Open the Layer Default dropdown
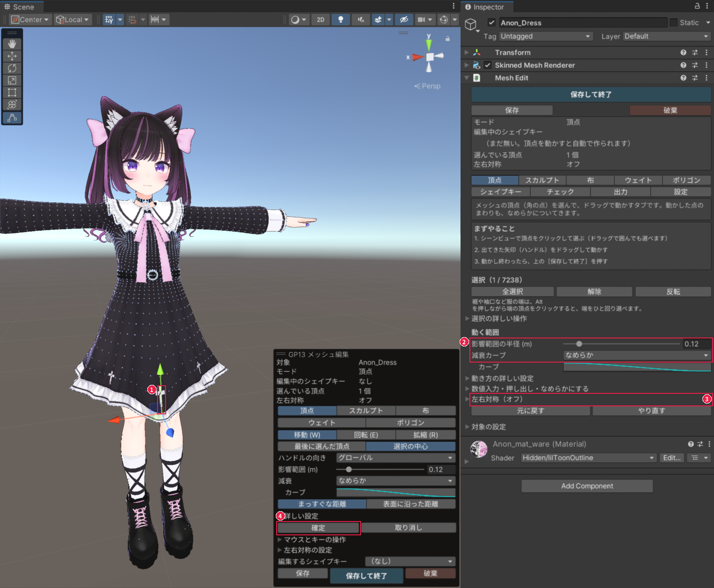Viewport: 714px width, 588px height. [667, 36]
